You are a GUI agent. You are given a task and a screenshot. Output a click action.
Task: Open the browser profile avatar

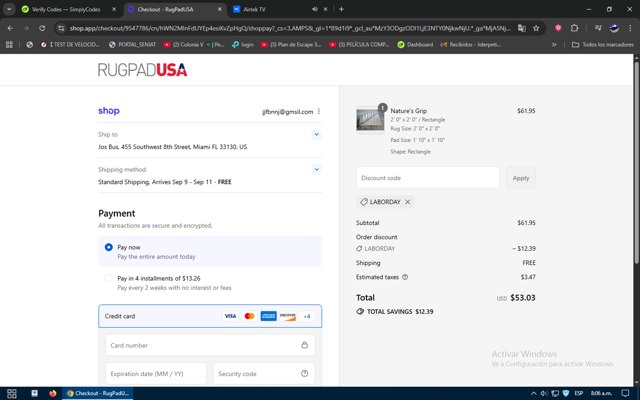pyautogui.click(x=614, y=28)
